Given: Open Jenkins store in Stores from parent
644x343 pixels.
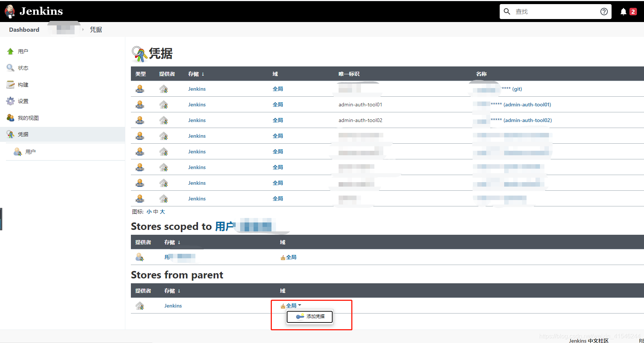Looking at the screenshot, I should (173, 306).
